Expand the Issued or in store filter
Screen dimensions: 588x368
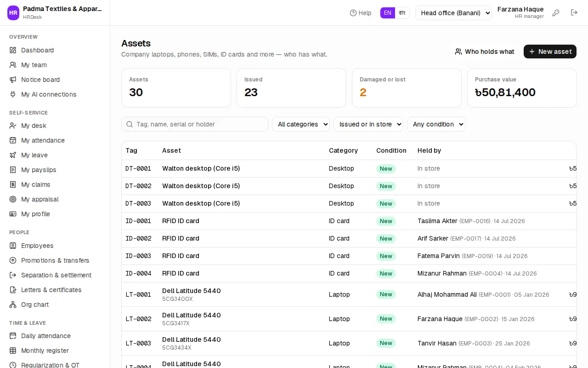(x=368, y=124)
